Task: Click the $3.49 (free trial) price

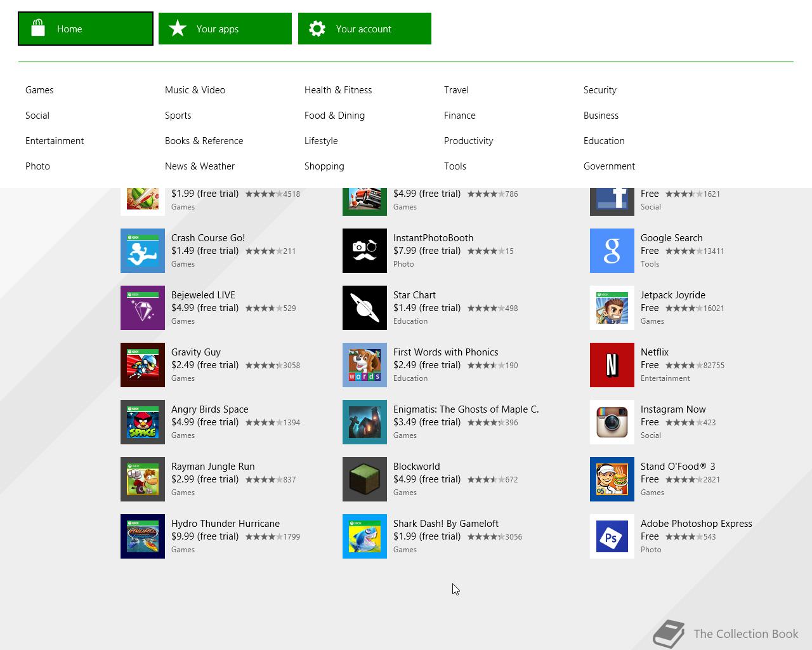Action: click(x=427, y=422)
